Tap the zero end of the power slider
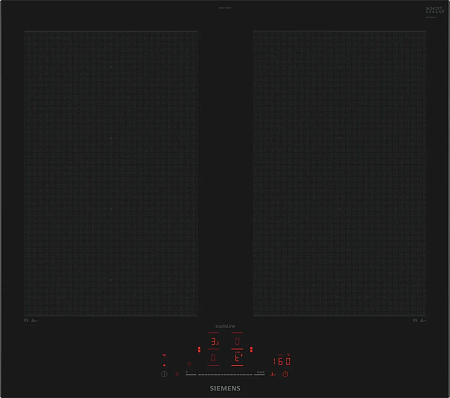This screenshot has width=450, height=398. pos(191,374)
